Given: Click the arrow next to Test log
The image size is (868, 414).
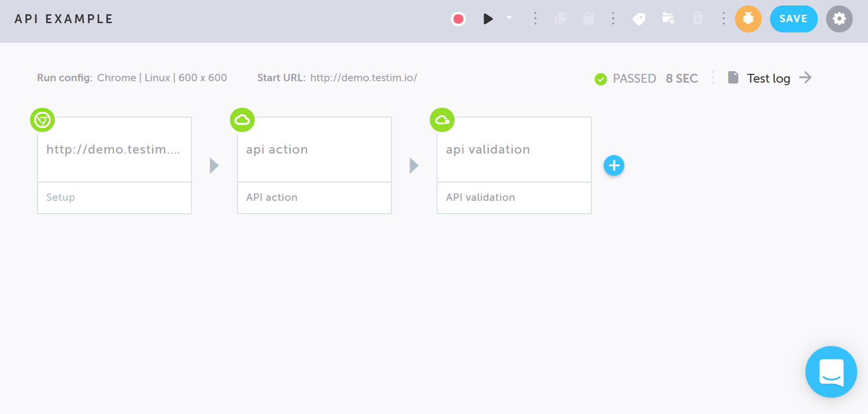Looking at the screenshot, I should pos(805,77).
